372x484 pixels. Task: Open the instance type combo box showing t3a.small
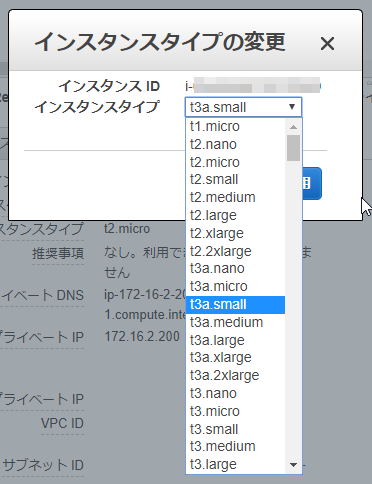[x=243, y=107]
